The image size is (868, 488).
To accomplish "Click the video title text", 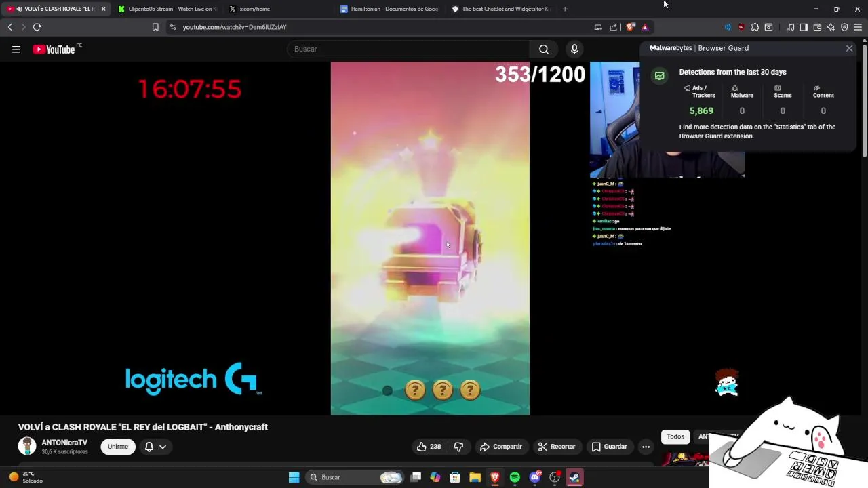I will point(143,427).
